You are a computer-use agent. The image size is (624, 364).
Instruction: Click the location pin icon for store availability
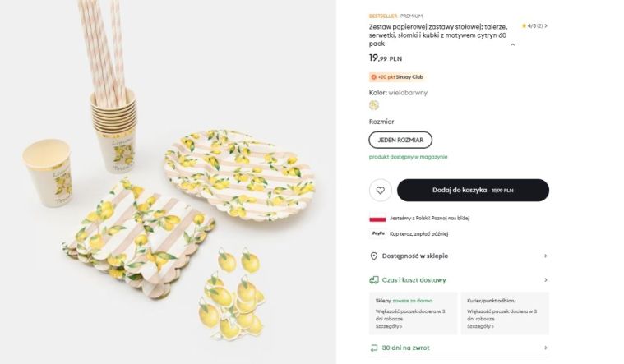tap(374, 256)
